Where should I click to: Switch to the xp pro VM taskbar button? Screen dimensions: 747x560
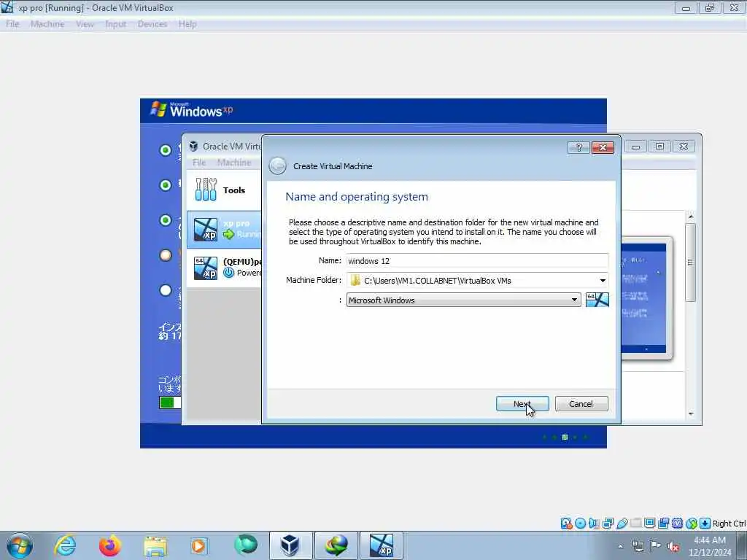(381, 545)
